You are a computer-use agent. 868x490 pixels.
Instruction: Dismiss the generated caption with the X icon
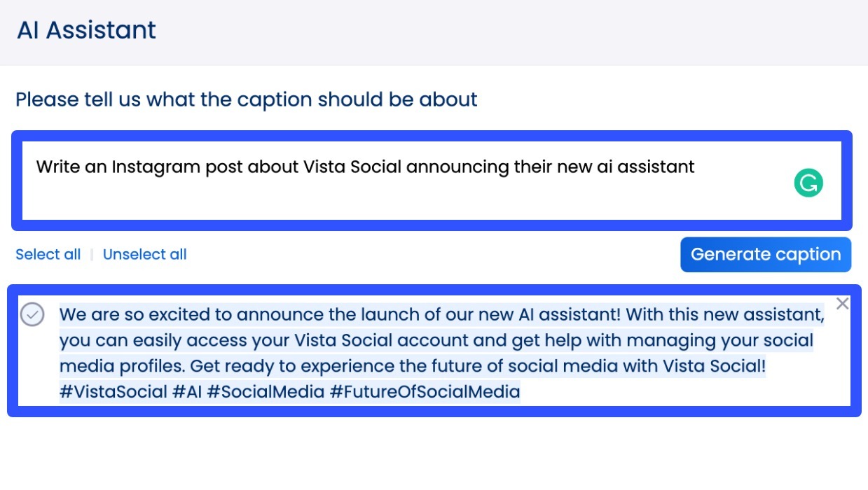coord(842,303)
